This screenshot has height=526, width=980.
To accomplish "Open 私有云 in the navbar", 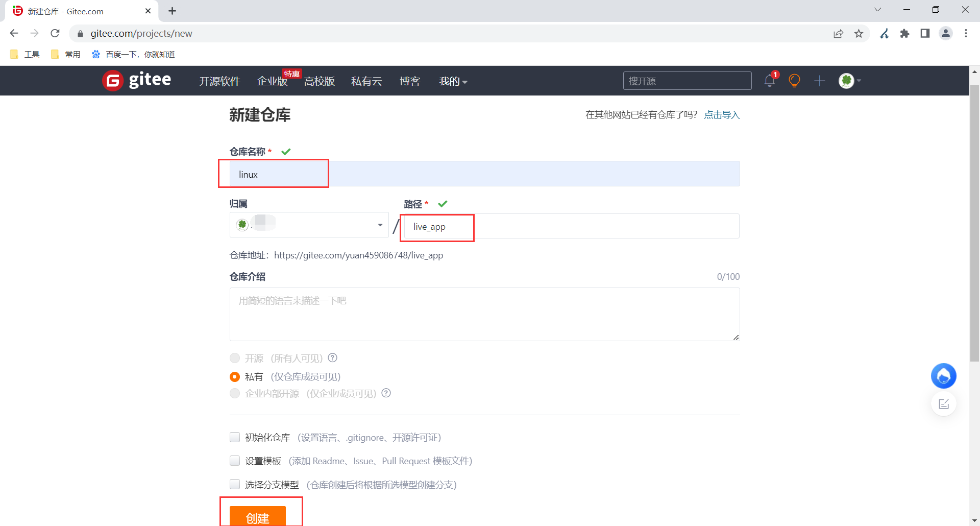I will tap(366, 81).
